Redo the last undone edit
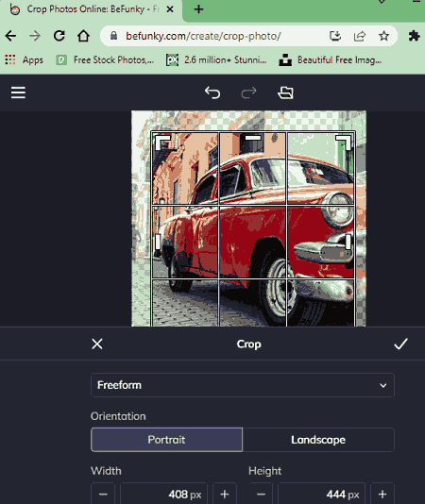425x504 pixels. [x=248, y=92]
